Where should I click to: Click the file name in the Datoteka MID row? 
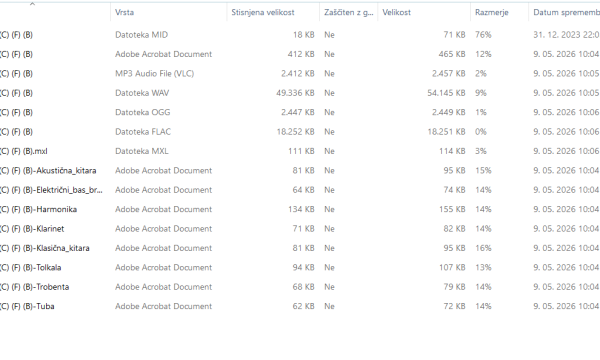pos(16,35)
